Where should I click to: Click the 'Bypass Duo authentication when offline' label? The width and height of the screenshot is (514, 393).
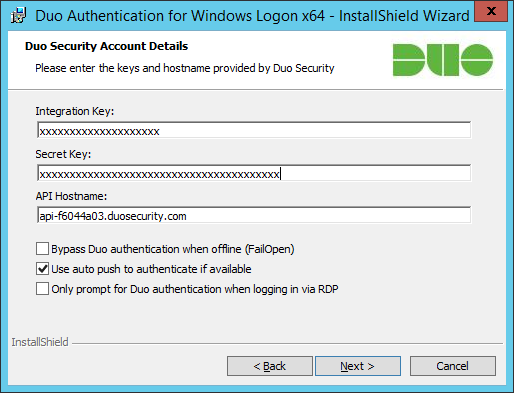[x=173, y=249]
